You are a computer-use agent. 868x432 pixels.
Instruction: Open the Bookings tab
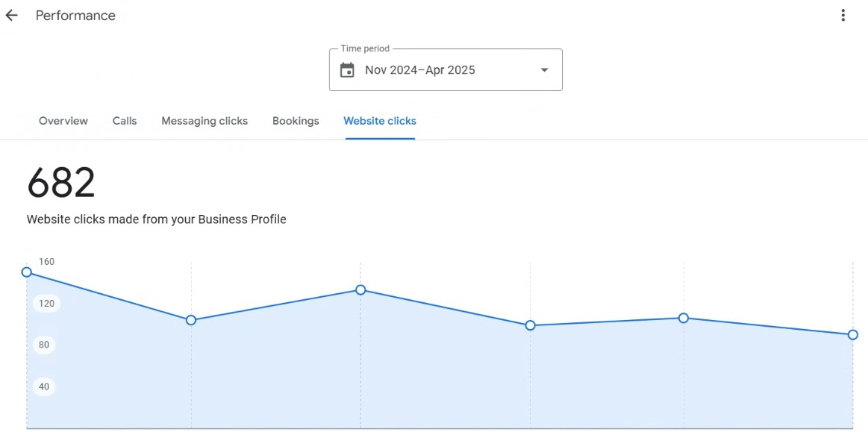296,121
